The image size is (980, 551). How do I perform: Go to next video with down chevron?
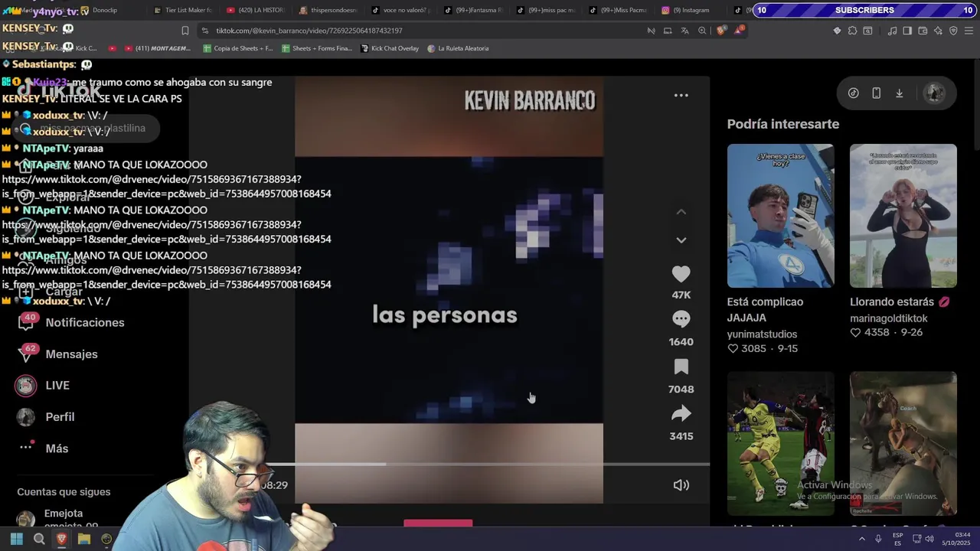(x=681, y=240)
